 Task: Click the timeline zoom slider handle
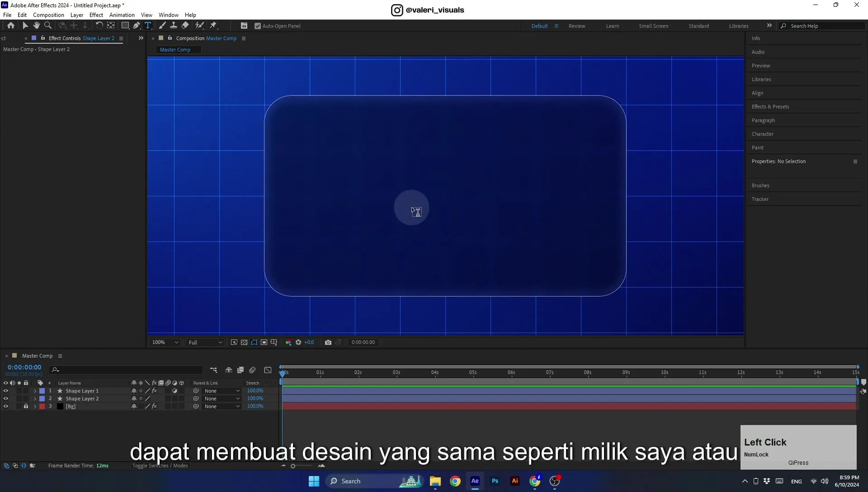pyautogui.click(x=293, y=466)
